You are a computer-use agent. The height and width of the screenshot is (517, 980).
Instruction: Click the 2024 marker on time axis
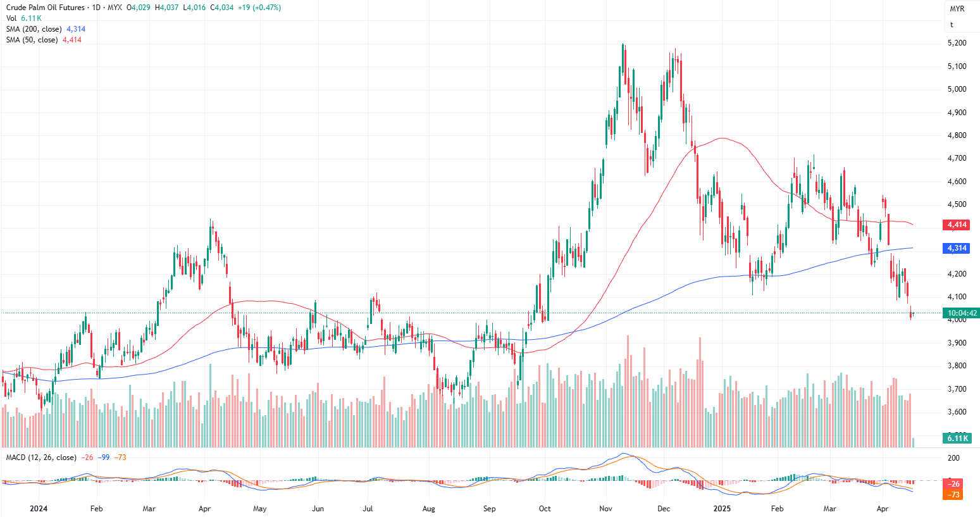(x=39, y=509)
